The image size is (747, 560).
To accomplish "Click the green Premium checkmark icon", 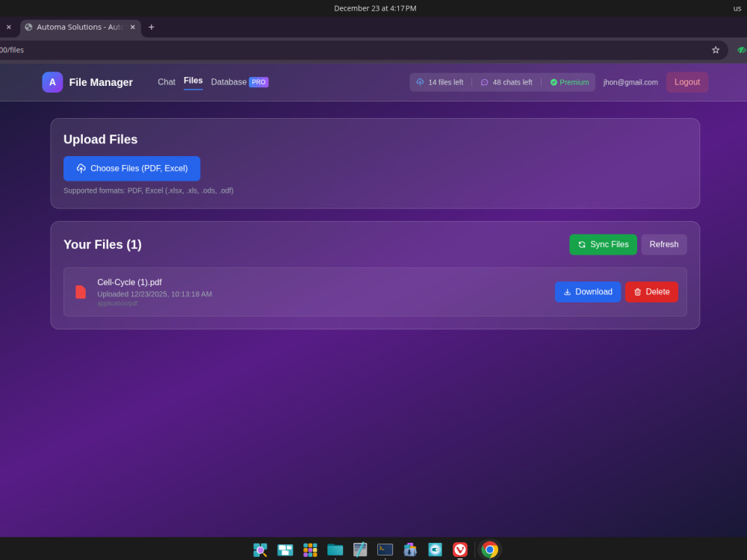I will (x=554, y=82).
